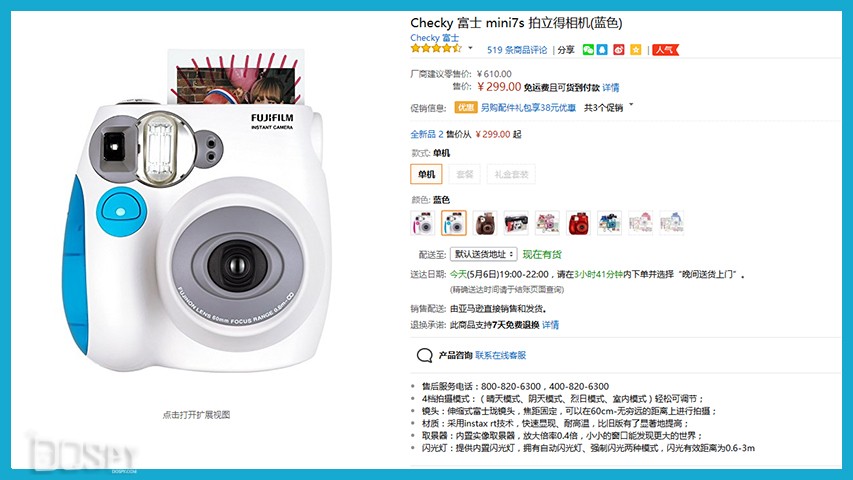Share via the blue QQ icon

[602, 50]
